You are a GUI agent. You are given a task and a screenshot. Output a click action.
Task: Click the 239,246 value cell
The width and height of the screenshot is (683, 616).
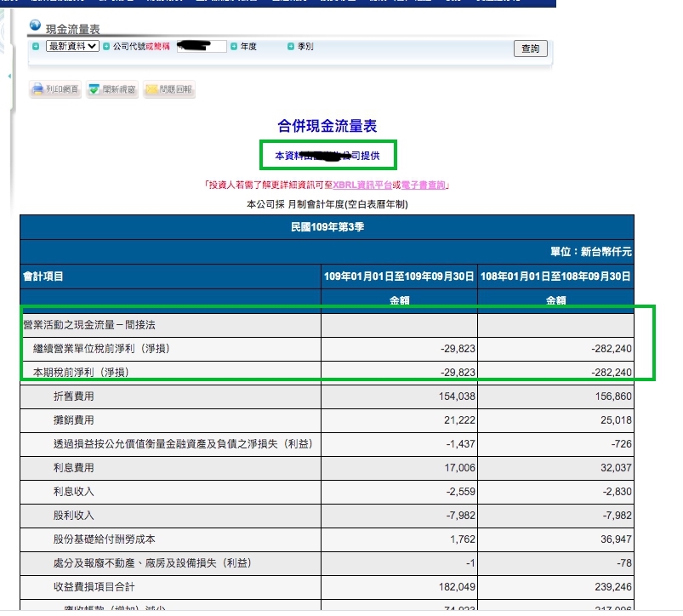[555, 587]
